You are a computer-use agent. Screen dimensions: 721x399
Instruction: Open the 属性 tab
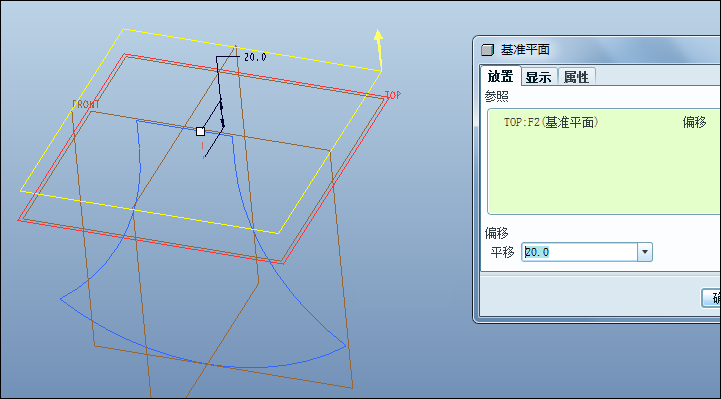[x=577, y=77]
